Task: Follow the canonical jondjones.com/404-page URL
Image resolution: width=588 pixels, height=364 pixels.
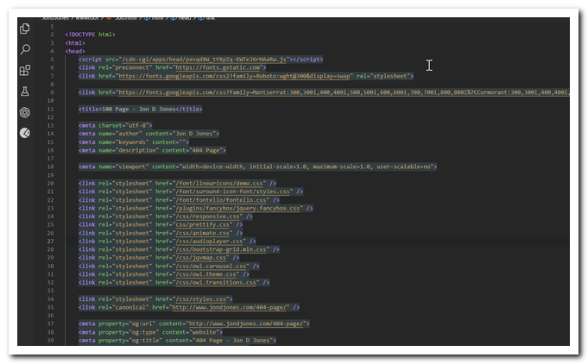Action: click(x=231, y=307)
